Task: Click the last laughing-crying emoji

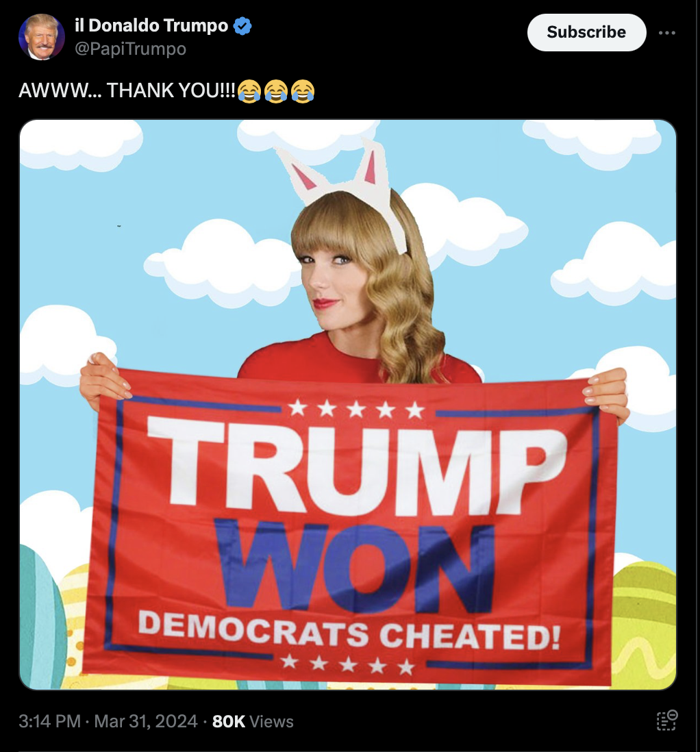Action: pos(303,91)
